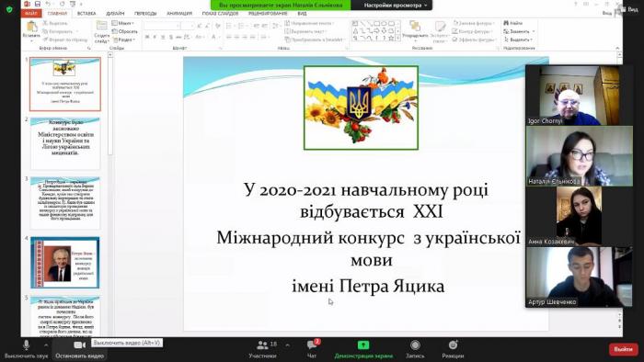The height and width of the screenshot is (362, 644).
Task: Open the Чат chat panel
Action: coord(312,349)
